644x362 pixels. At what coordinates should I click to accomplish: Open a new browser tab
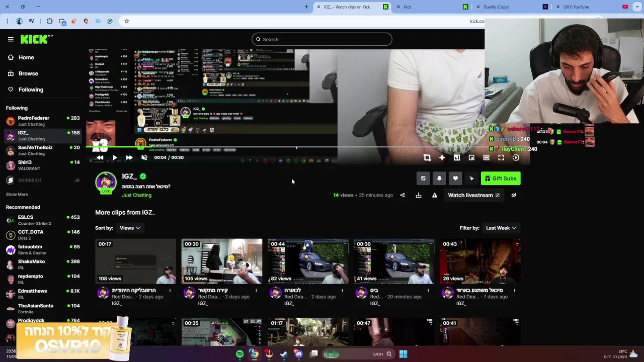point(306,7)
